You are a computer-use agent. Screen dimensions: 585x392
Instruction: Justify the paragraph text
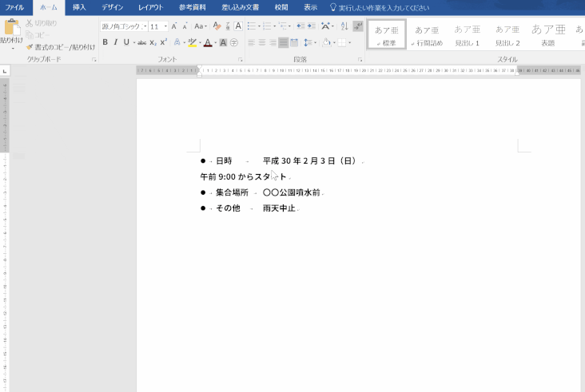tap(284, 42)
